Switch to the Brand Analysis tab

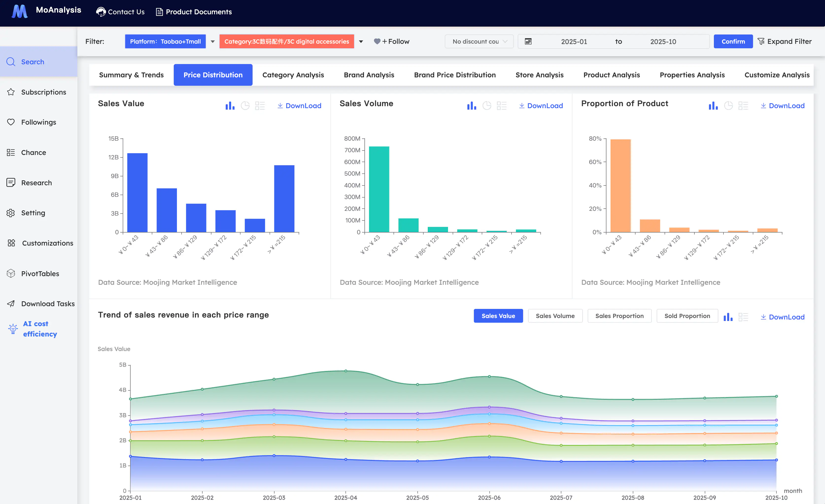(369, 75)
